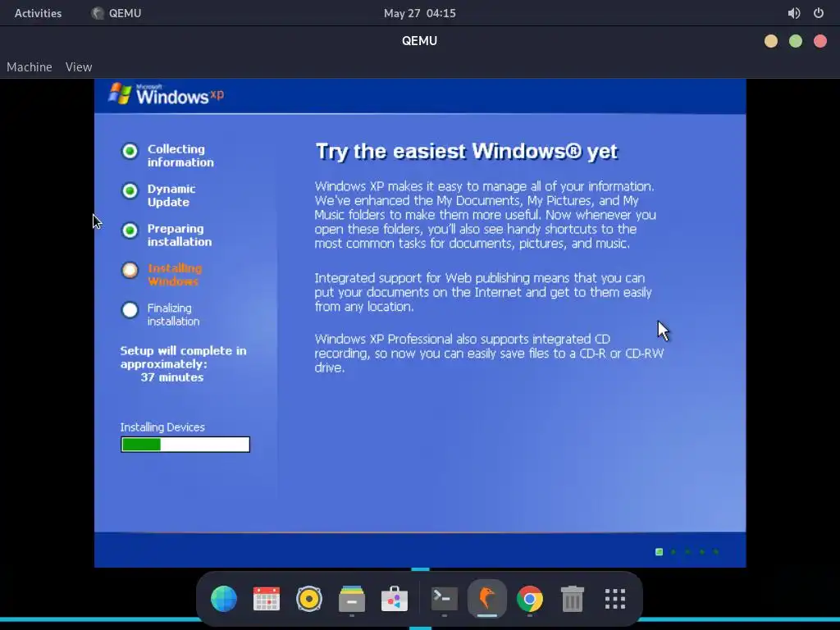Open the Files manager in dock
Image resolution: width=840 pixels, height=630 pixels.
pos(352,598)
